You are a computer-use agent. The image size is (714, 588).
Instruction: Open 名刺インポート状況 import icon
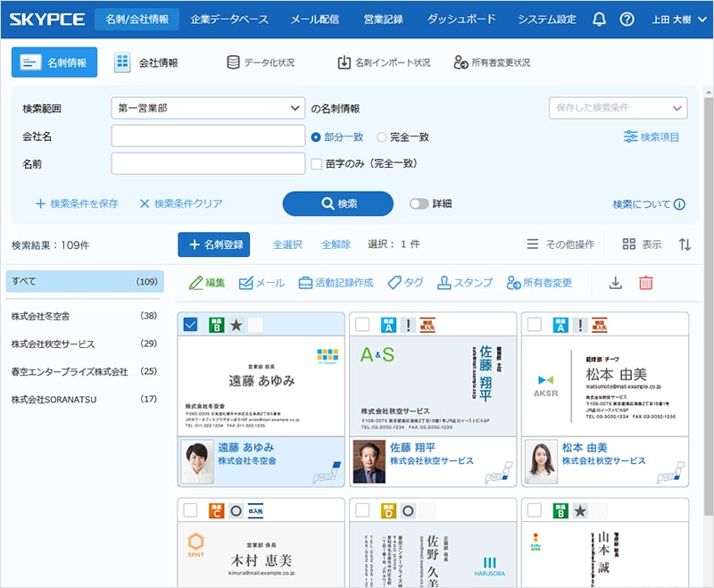pos(344,62)
